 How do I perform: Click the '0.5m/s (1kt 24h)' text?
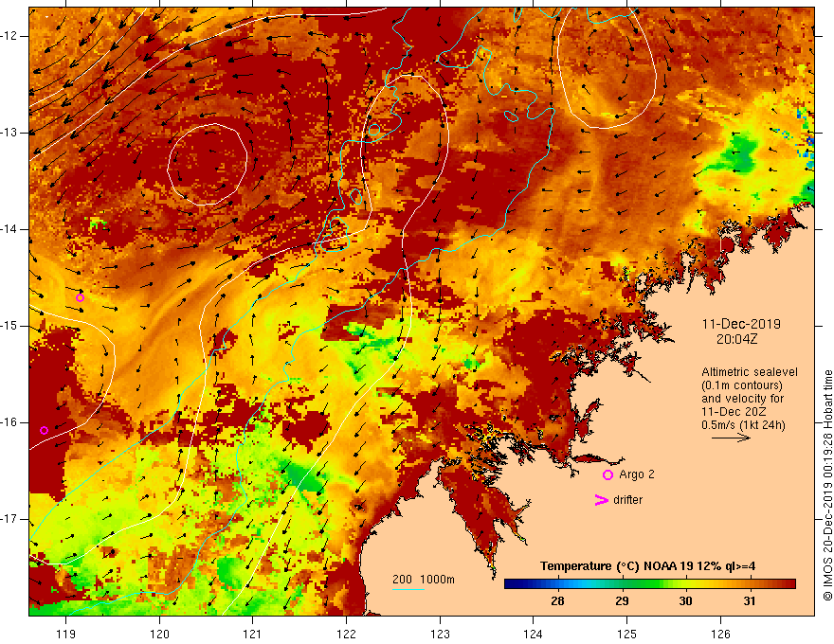744,425
